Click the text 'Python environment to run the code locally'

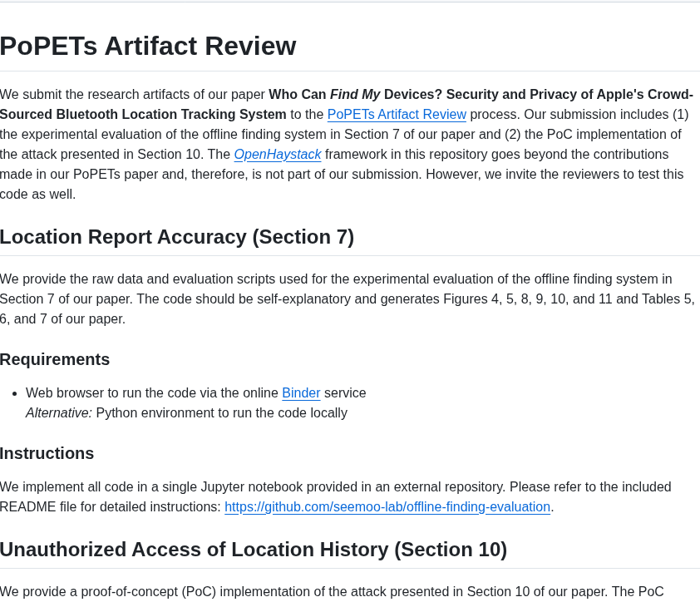coord(221,412)
